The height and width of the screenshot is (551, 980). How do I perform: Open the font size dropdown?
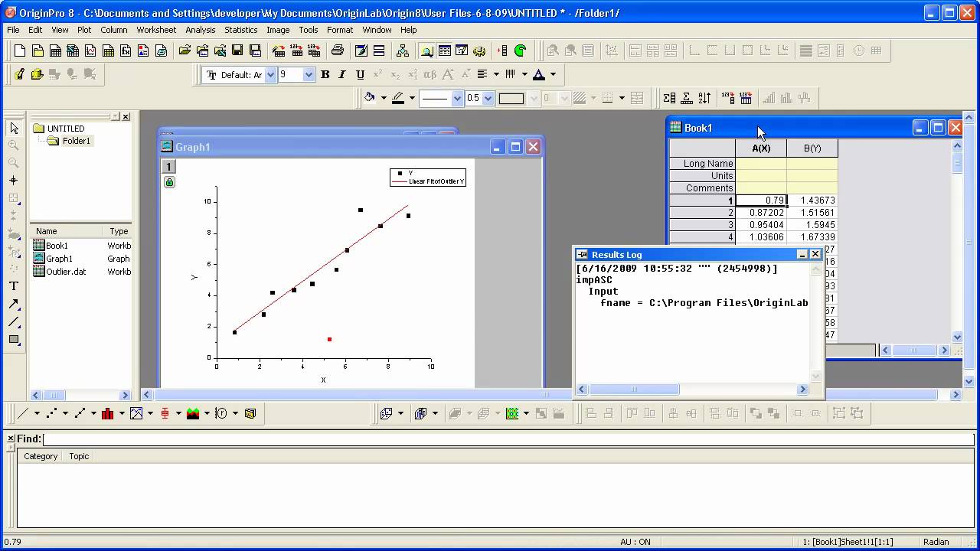tap(309, 75)
